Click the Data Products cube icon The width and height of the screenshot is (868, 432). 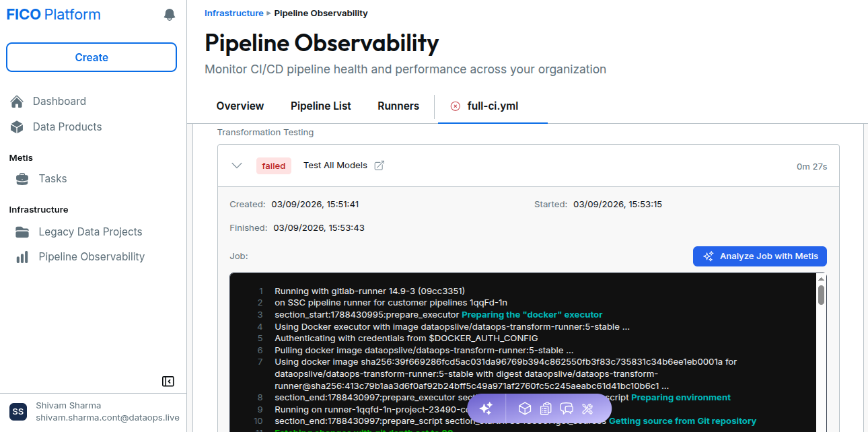(x=17, y=127)
